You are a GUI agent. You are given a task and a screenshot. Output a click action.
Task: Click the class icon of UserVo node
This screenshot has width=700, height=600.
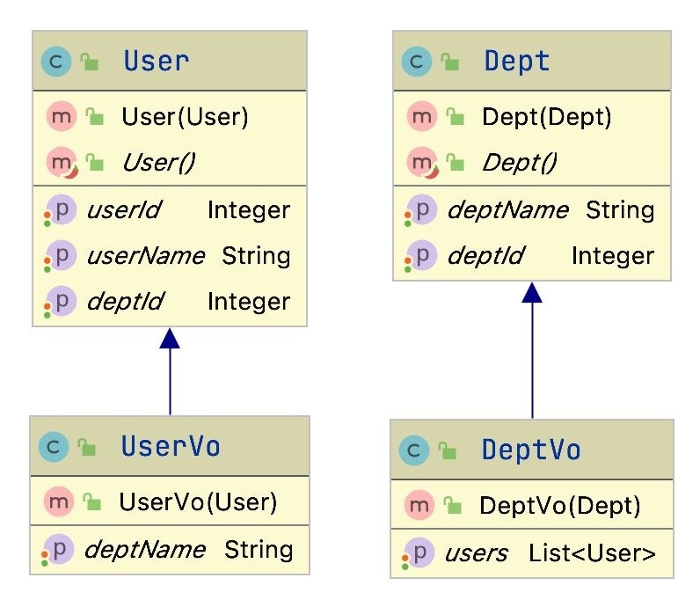pos(54,446)
